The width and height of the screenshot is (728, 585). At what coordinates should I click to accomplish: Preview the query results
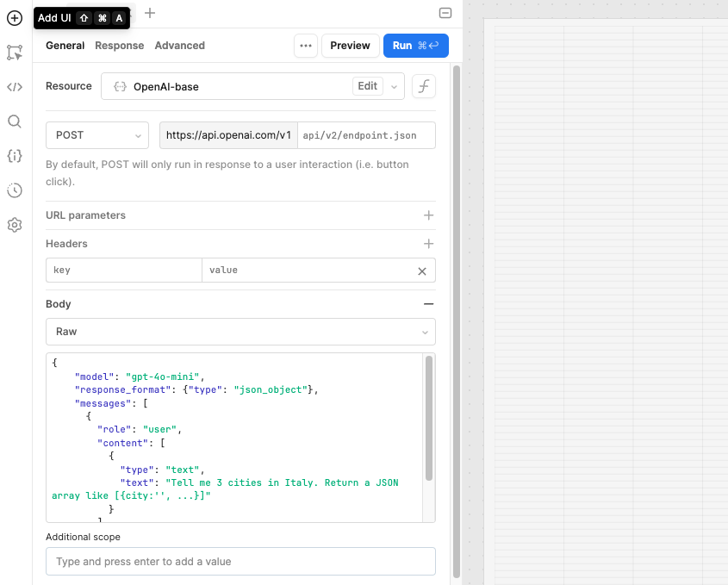pyautogui.click(x=350, y=46)
